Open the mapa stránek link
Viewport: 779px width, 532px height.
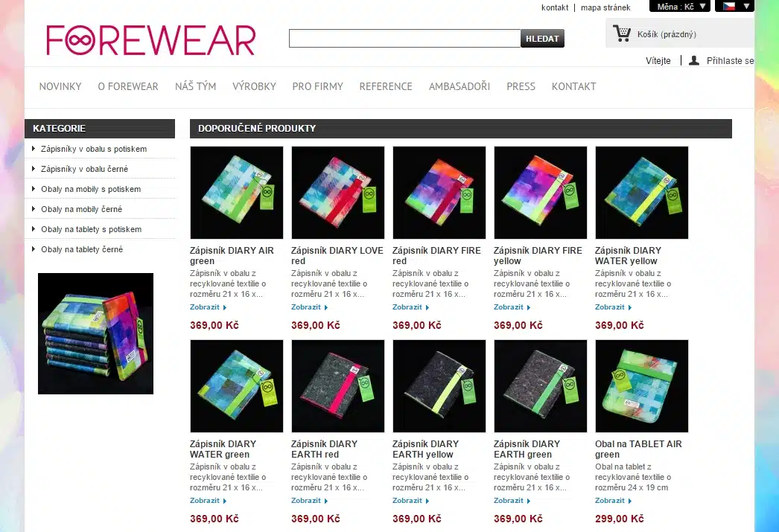pyautogui.click(x=605, y=7)
